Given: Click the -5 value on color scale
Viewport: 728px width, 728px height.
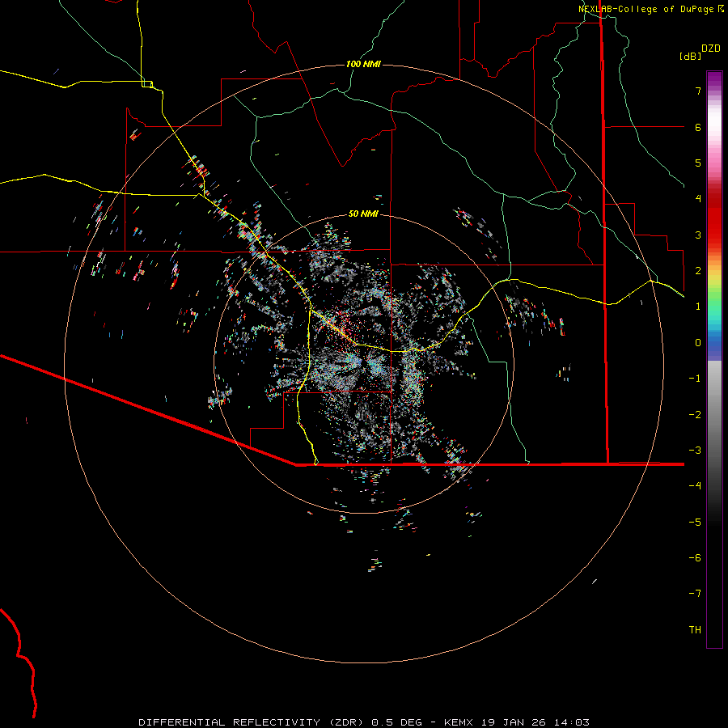Looking at the screenshot, I should (x=695, y=522).
